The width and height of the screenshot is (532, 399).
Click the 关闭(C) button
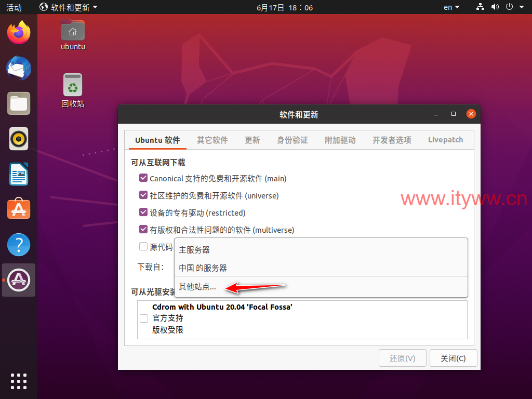coord(453,358)
